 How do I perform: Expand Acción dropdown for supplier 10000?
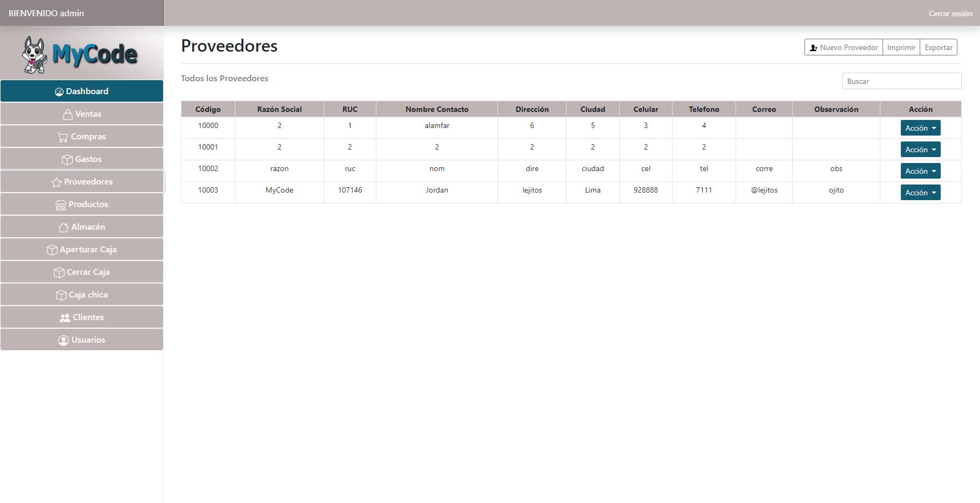920,128
